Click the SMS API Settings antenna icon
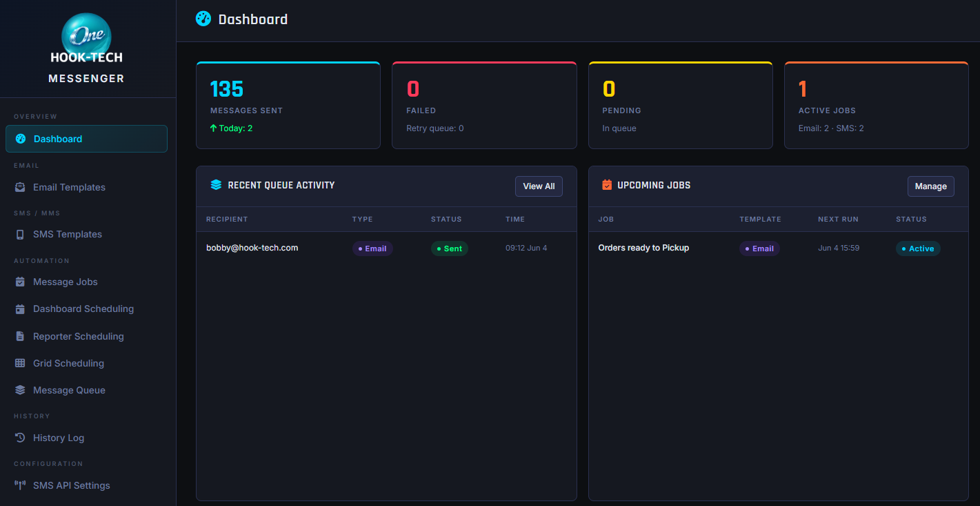The height and width of the screenshot is (506, 980). coord(20,485)
